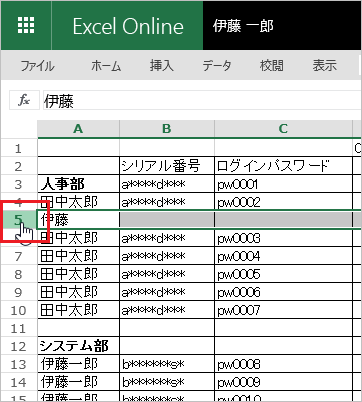The width and height of the screenshot is (362, 402).
Task: Select row 10 header
Action: tap(19, 310)
